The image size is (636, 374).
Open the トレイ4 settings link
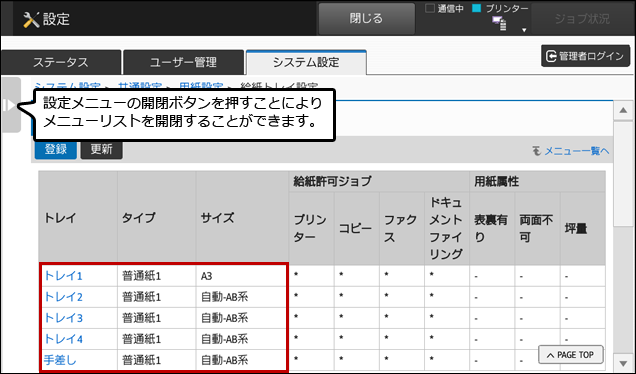point(63,339)
